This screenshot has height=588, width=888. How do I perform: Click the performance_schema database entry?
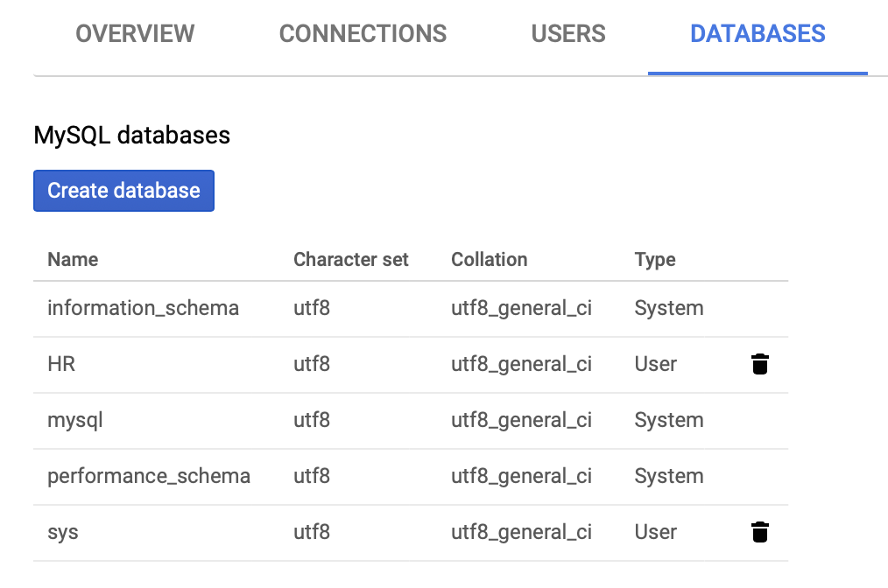149,476
